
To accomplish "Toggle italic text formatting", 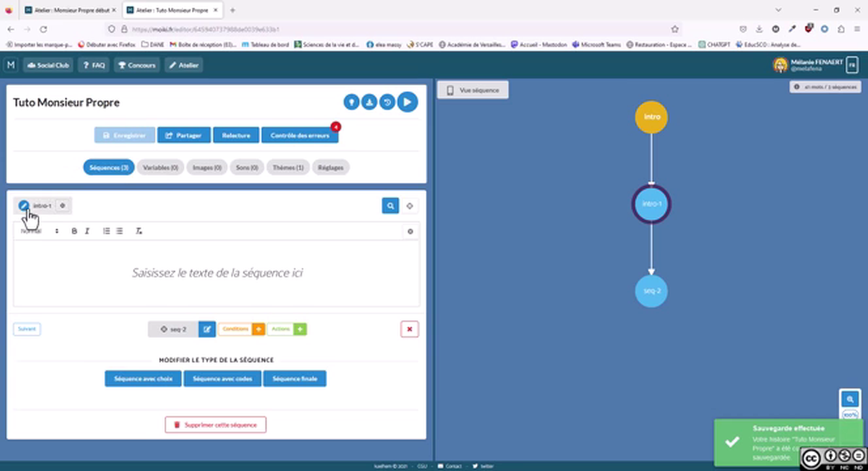I will (87, 231).
